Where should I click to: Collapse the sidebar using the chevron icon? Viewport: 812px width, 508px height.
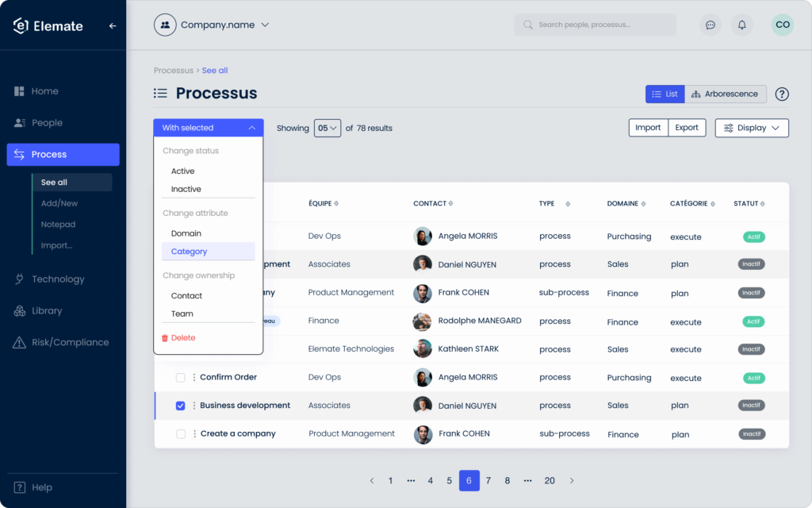(x=112, y=25)
